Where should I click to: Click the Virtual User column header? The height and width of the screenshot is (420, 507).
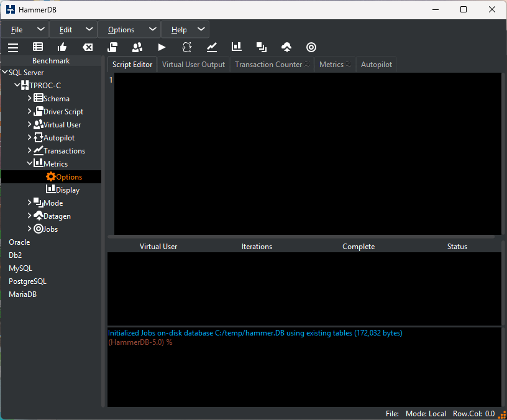click(158, 247)
